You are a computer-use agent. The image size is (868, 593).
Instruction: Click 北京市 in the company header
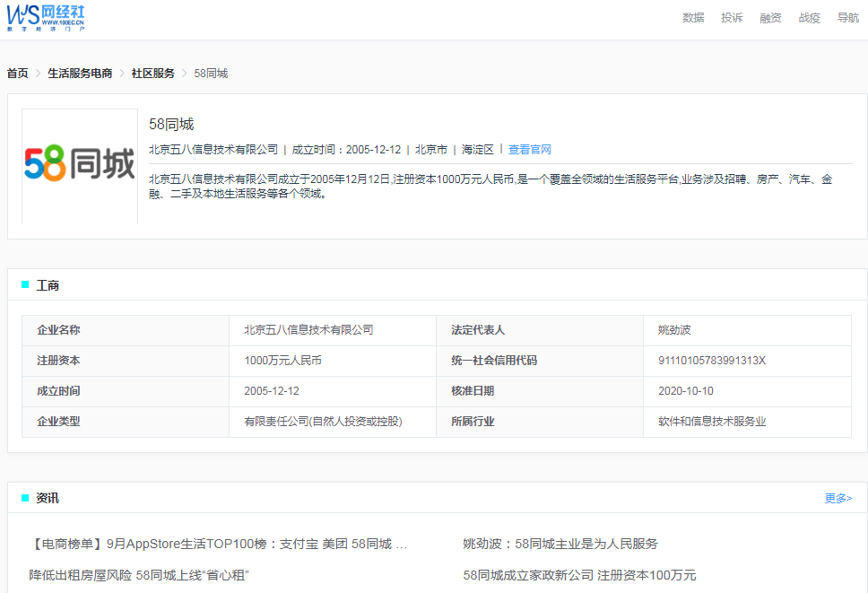[430, 150]
